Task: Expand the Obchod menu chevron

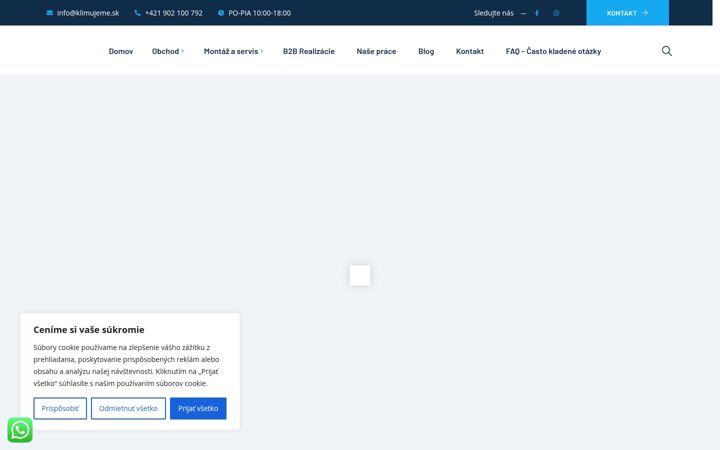Action: tap(183, 51)
